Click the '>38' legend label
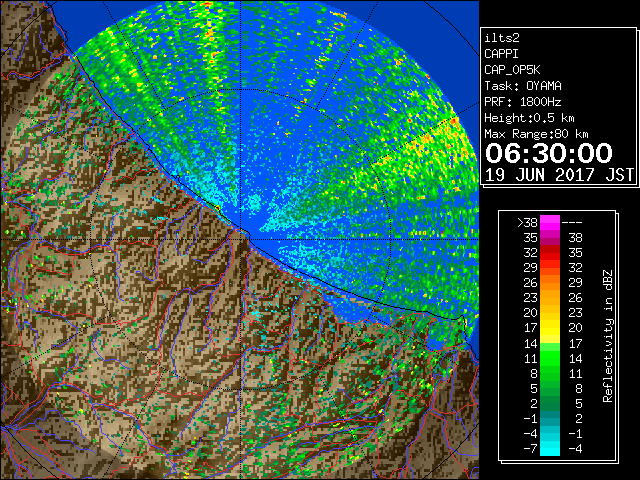The image size is (640, 480). click(527, 223)
